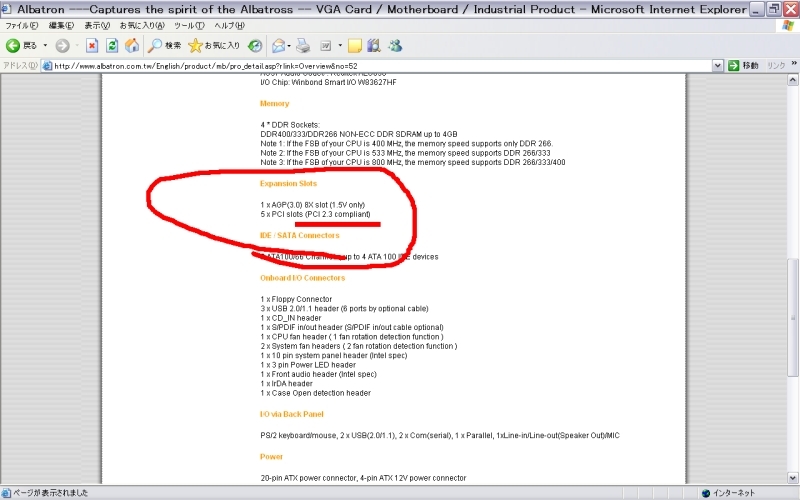Click the Internet zone globe in status bar
800x500 pixels.
coord(706,493)
